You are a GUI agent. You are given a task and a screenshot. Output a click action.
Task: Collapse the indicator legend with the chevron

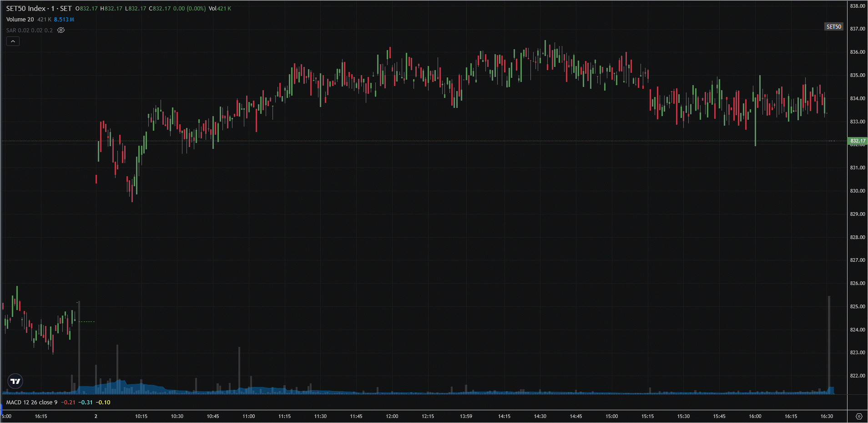click(x=13, y=41)
